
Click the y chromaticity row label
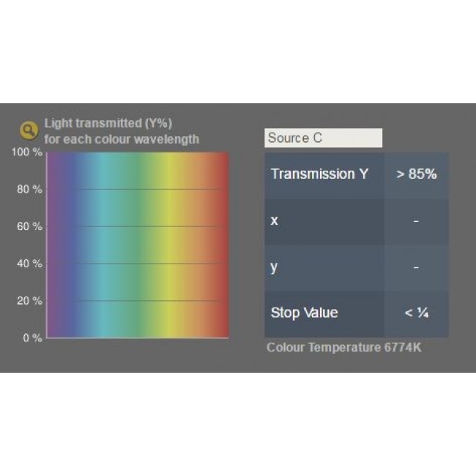coord(324,268)
